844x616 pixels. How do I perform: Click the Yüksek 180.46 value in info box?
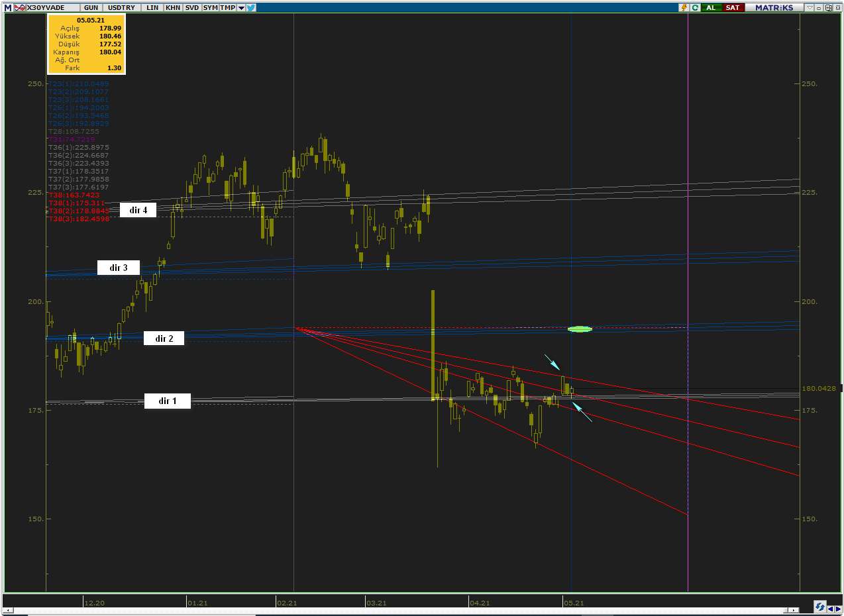[x=110, y=36]
